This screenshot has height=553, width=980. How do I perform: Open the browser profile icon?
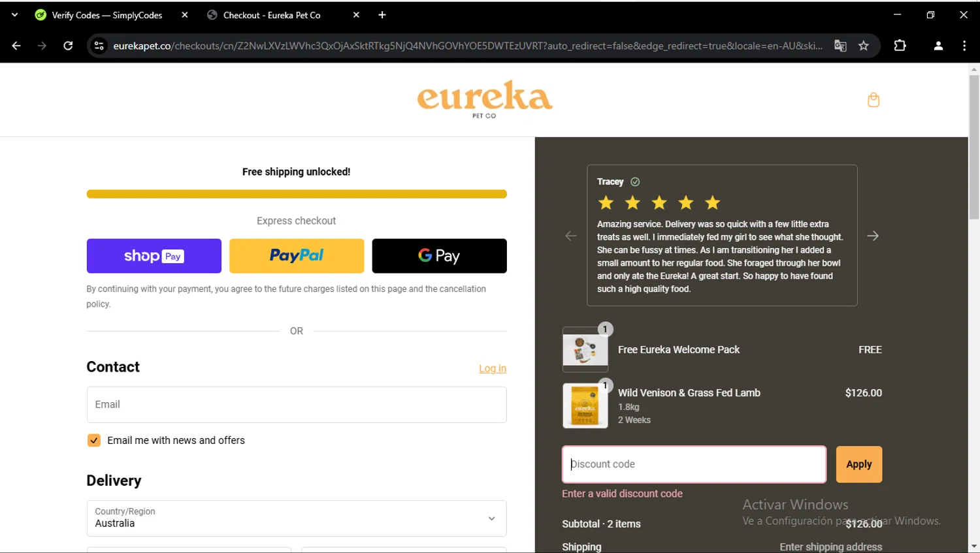click(x=938, y=46)
